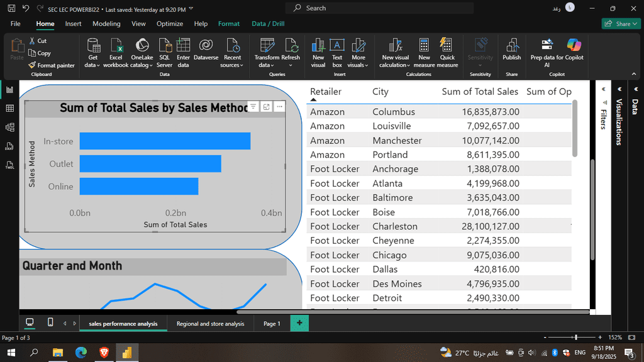Viewport: 644px width, 362px height.
Task: Click Focus mode icon on bar chart
Action: [267, 107]
